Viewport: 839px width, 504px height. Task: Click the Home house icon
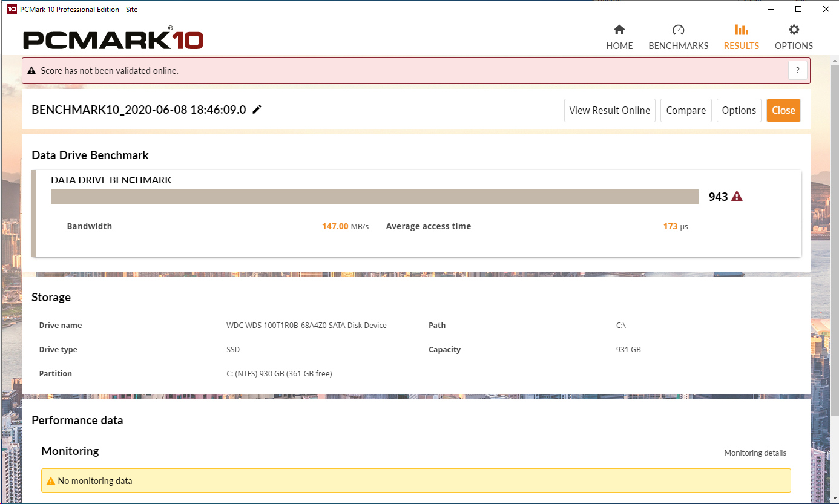[x=619, y=30]
